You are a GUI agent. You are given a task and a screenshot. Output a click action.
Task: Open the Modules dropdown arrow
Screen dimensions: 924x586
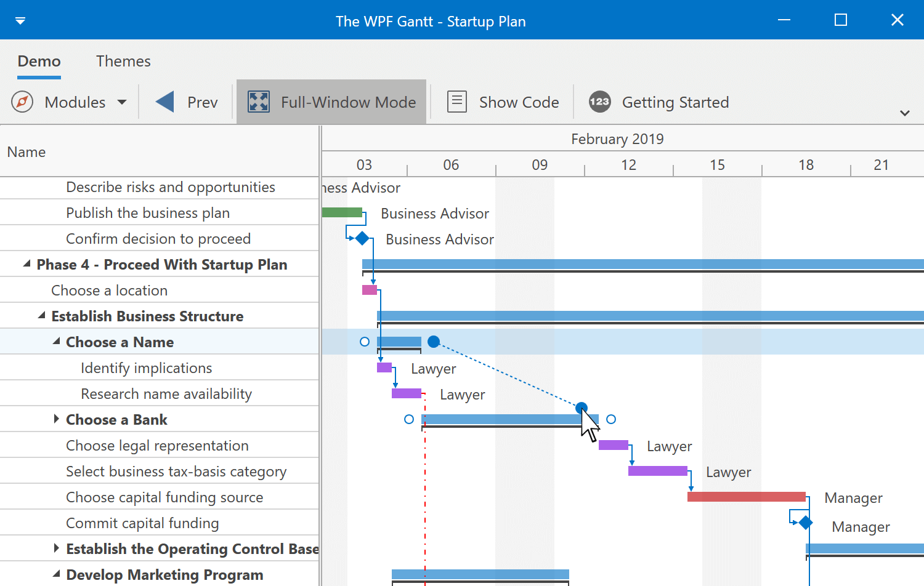tap(122, 102)
